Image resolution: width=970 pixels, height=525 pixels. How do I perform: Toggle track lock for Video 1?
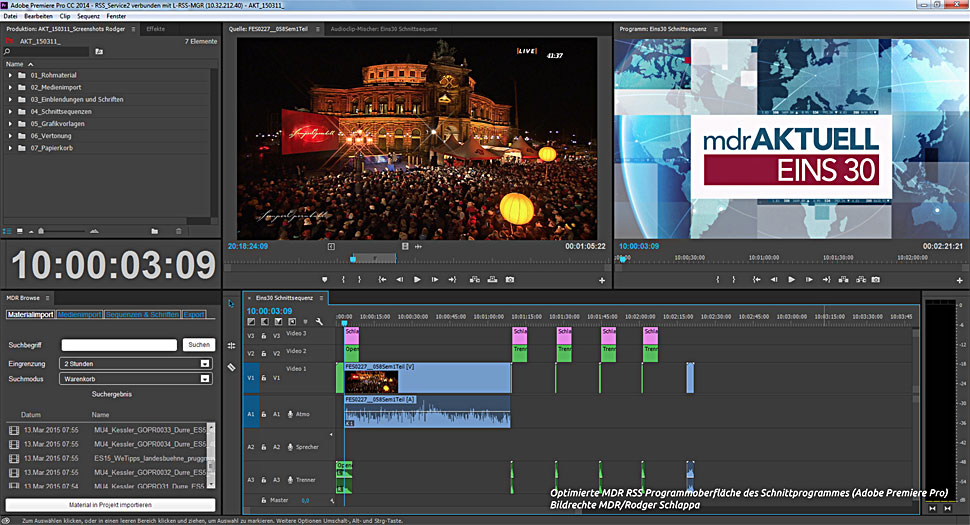point(264,378)
